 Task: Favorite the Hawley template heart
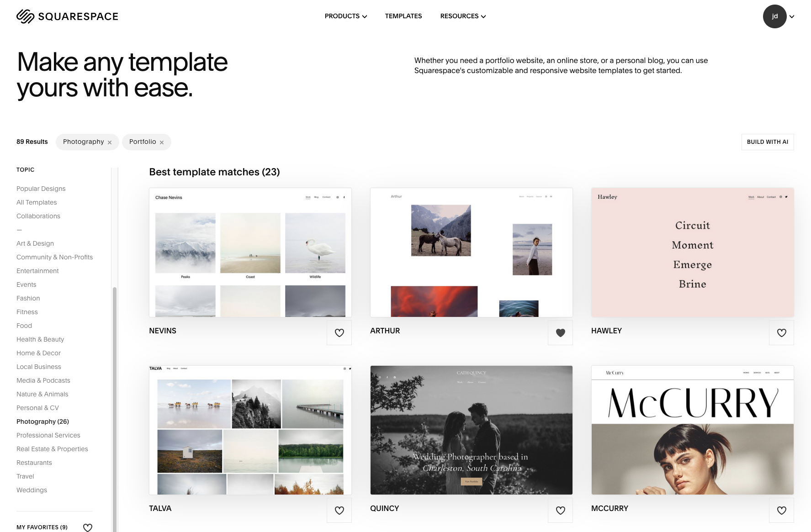(x=782, y=333)
